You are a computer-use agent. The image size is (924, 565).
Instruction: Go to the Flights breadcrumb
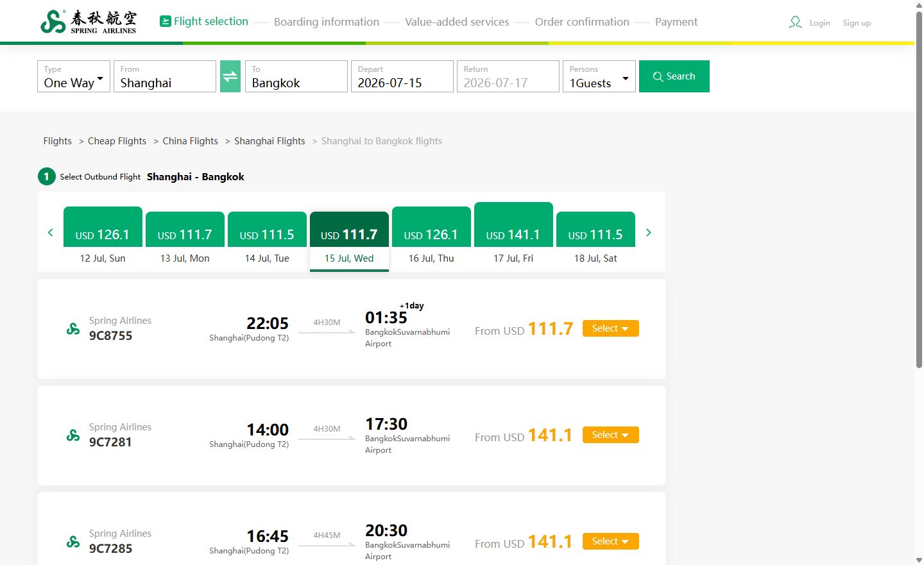point(58,141)
